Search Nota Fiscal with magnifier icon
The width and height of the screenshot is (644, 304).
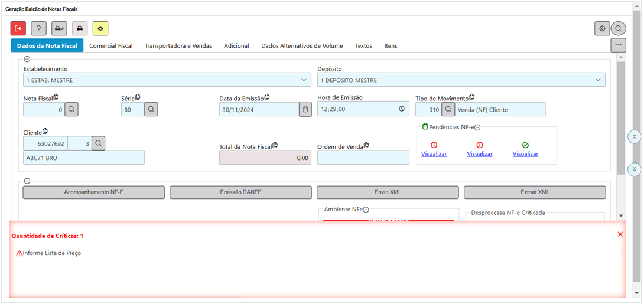coord(71,109)
